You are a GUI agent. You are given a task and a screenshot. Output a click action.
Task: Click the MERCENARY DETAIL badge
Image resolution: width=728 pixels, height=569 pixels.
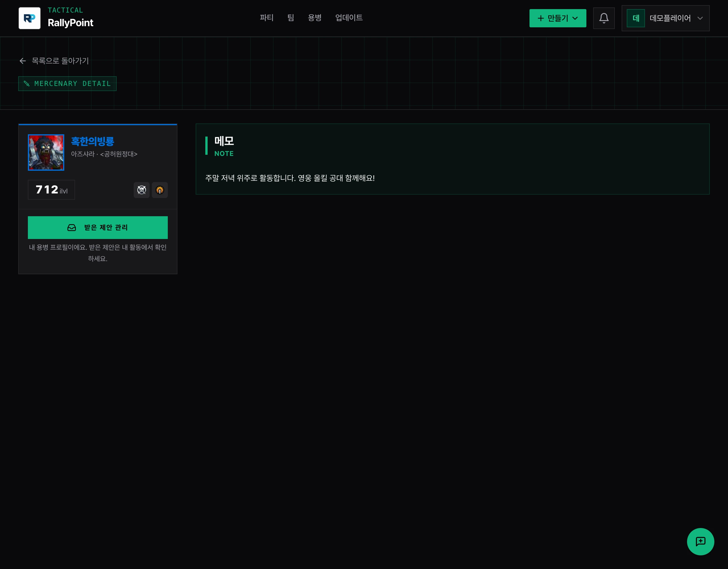tap(67, 84)
